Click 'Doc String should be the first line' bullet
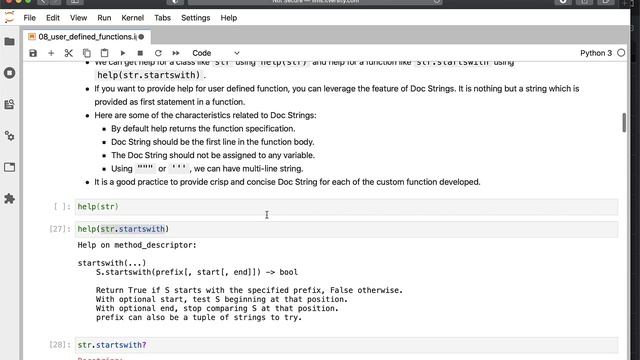 213,142
